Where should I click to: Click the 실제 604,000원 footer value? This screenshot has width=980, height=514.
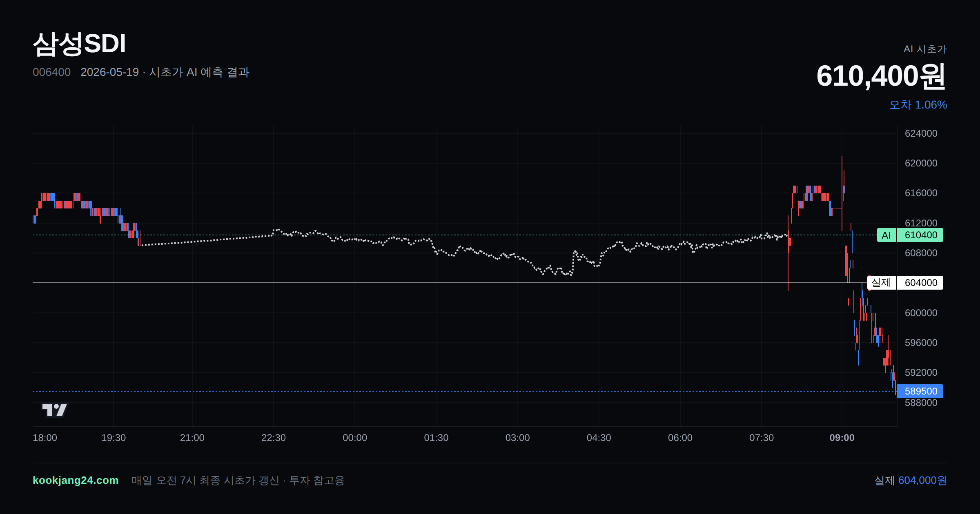[x=911, y=480]
